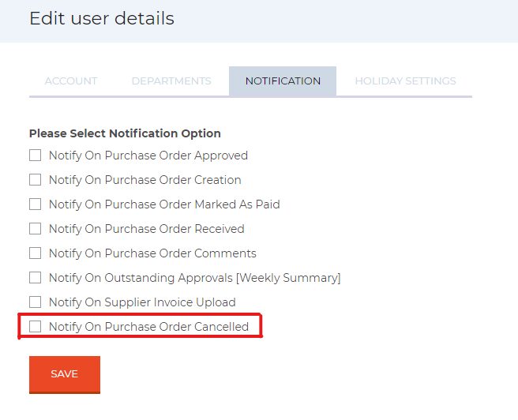Viewport: 518px width, 420px height.
Task: Switch to the Account tab
Action: tap(71, 81)
